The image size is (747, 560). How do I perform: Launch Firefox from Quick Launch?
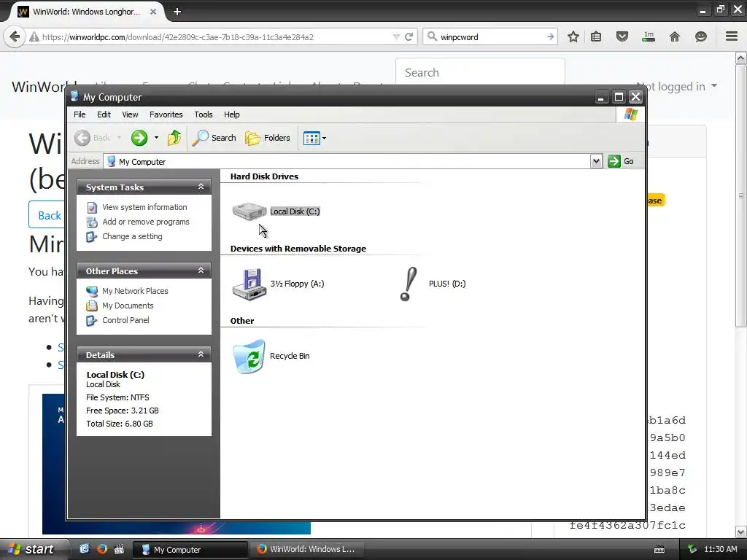(101, 549)
